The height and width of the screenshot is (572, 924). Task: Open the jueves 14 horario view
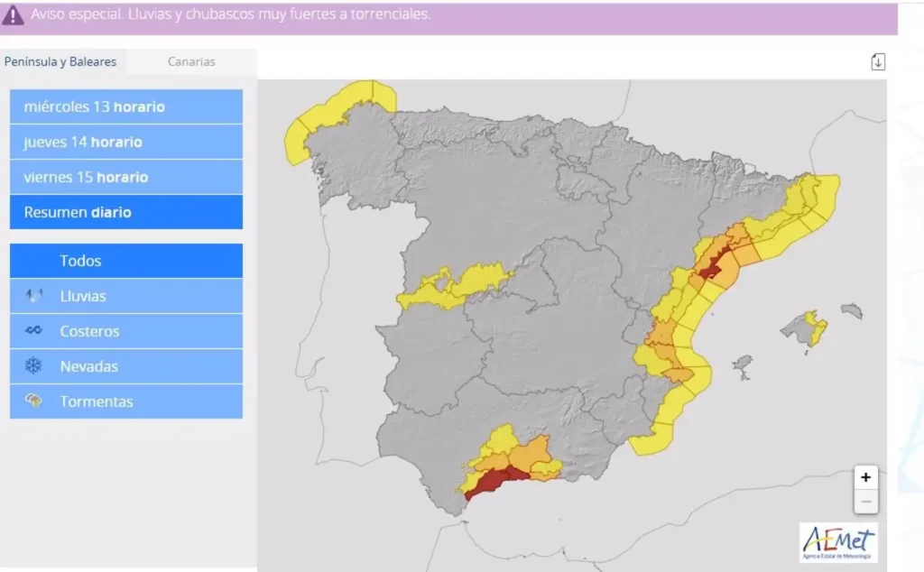click(125, 142)
